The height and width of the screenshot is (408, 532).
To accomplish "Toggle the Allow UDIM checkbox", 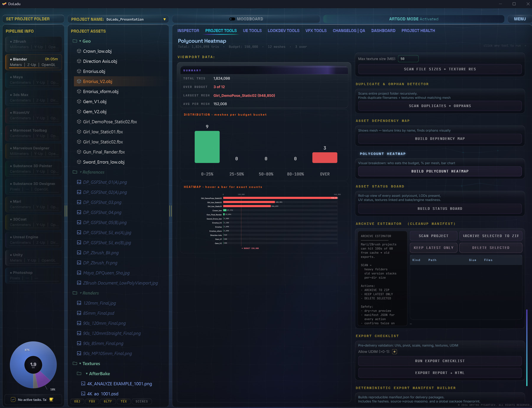I will coord(394,352).
